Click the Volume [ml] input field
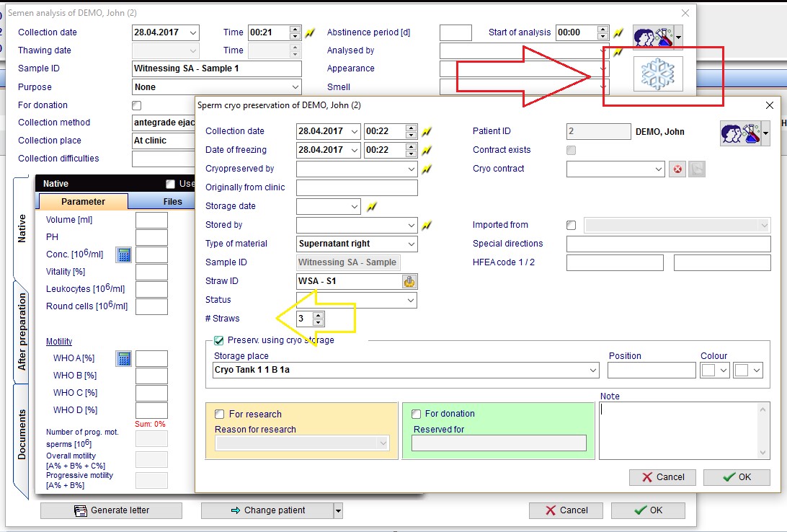787x532 pixels. (x=151, y=221)
